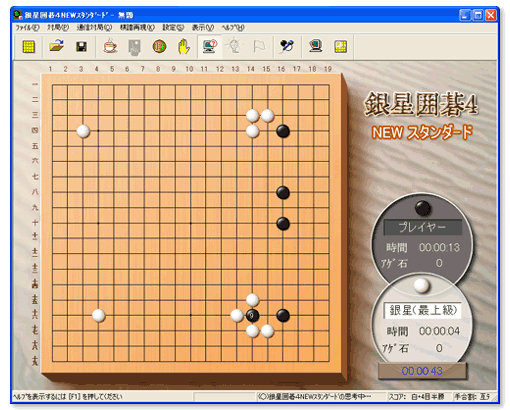Pass the turn with the green P icon
Screen dimensions: 510x410
point(159,46)
